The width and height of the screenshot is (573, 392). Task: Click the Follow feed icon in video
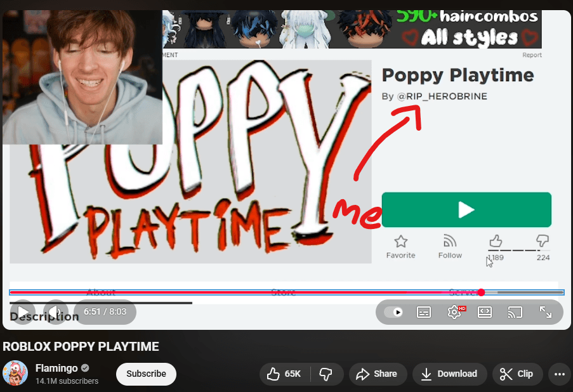point(450,241)
